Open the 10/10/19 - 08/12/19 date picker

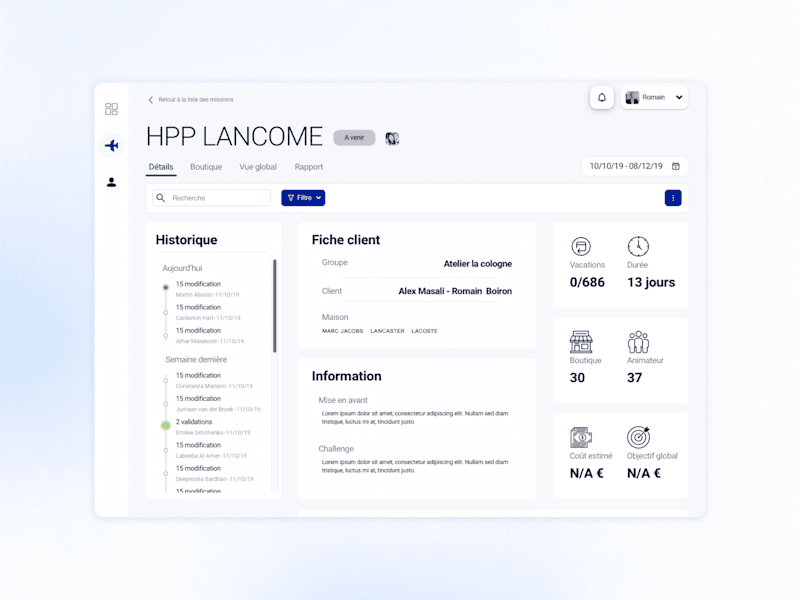tap(635, 166)
